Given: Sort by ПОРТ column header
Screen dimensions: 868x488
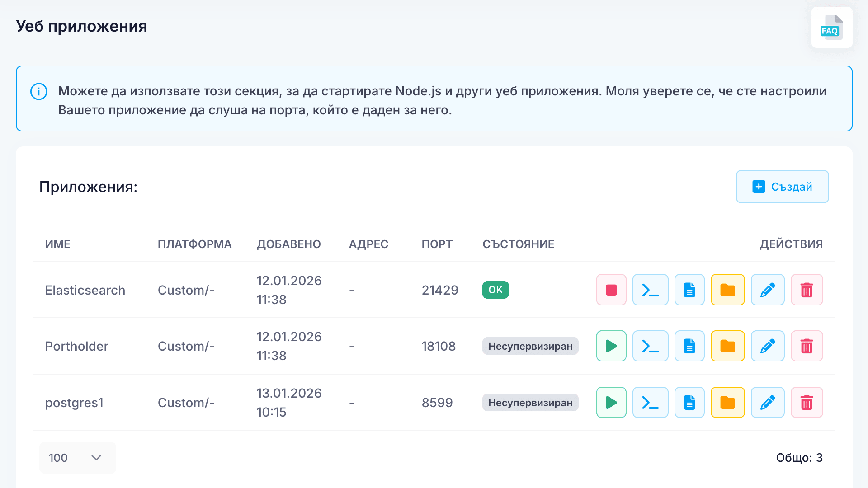Looking at the screenshot, I should coord(437,244).
